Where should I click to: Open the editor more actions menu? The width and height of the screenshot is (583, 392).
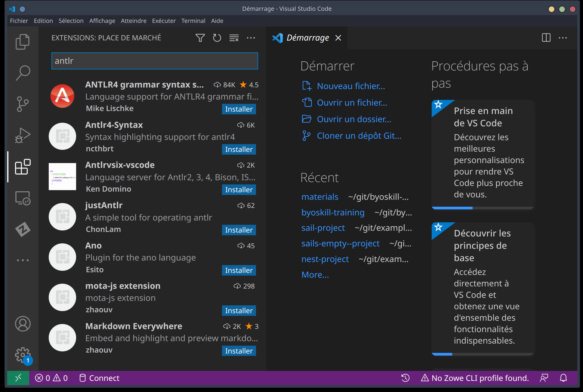563,38
